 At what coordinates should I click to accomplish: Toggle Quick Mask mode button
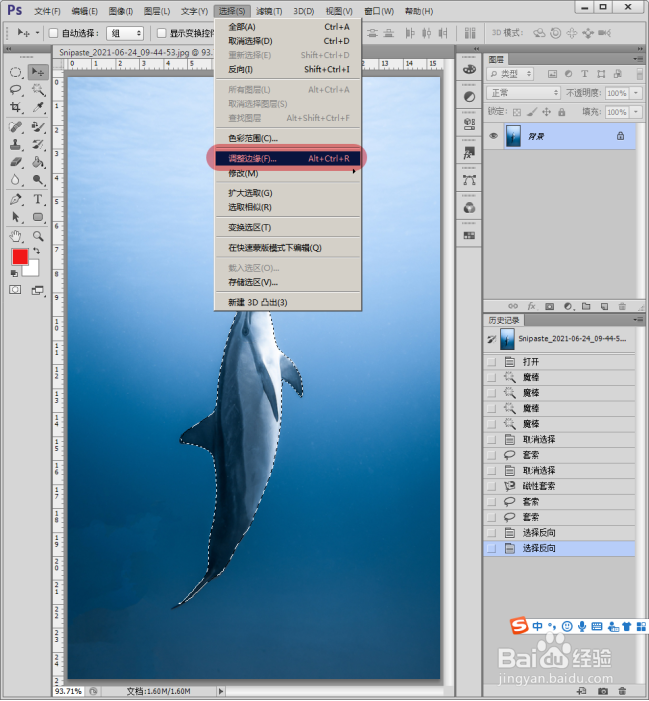(15, 290)
